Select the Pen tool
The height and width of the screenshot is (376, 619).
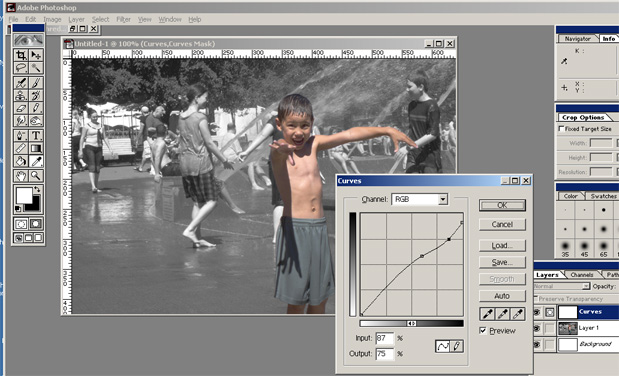click(x=21, y=135)
